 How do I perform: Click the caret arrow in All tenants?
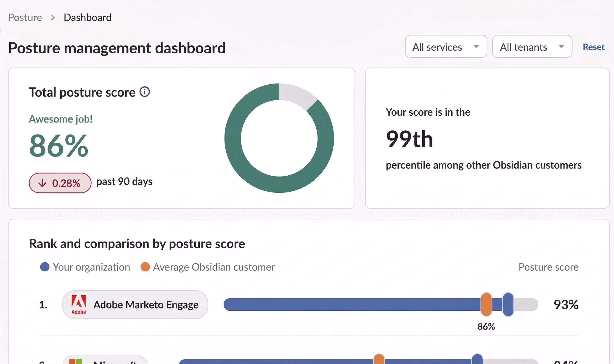tap(561, 47)
